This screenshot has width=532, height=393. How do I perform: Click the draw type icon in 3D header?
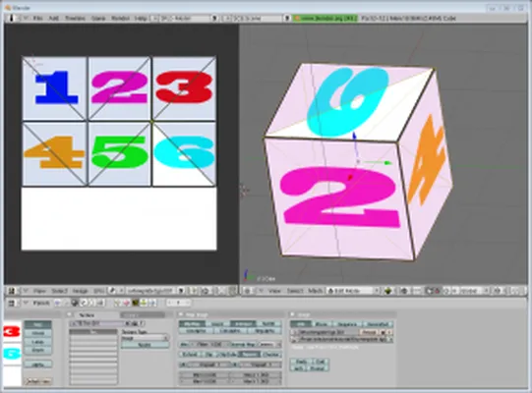point(388,291)
